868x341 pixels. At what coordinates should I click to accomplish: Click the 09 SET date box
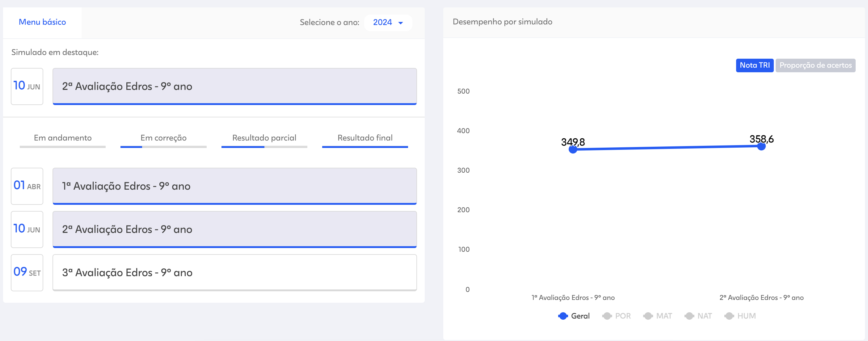click(x=27, y=273)
